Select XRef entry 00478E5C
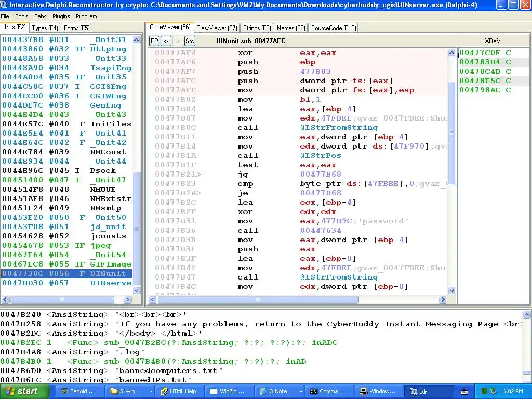The image size is (532, 399). tap(493, 81)
